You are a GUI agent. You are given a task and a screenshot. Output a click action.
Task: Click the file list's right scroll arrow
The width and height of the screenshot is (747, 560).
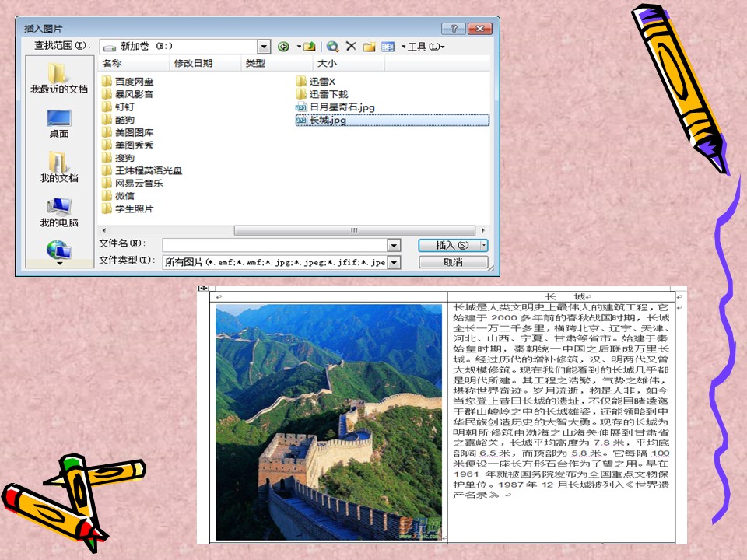point(483,230)
